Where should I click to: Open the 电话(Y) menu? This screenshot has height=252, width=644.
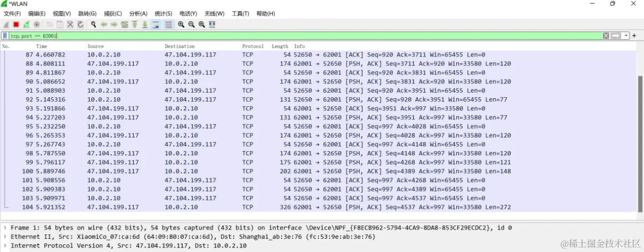[189, 14]
